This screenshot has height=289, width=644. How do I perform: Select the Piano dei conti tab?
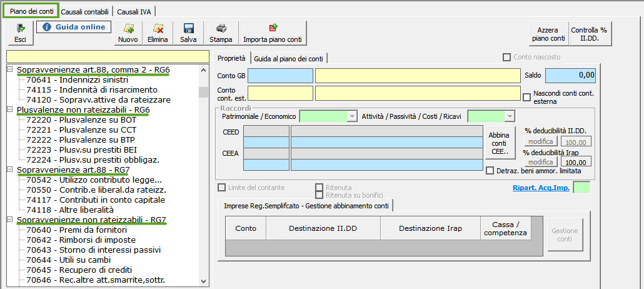[31, 11]
